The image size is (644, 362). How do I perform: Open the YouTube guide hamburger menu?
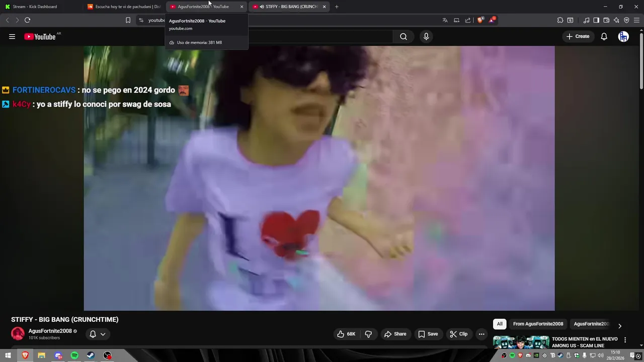click(12, 36)
